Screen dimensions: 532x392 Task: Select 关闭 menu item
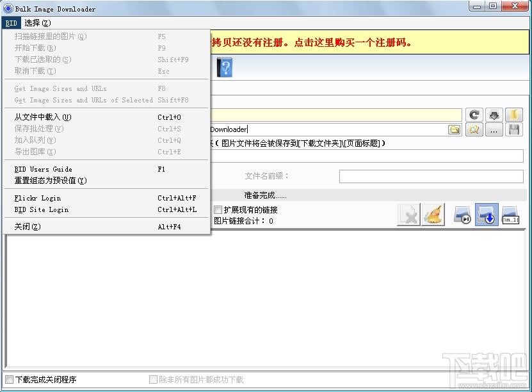pos(107,227)
